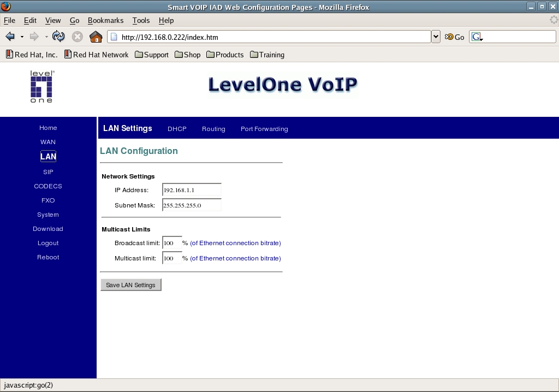This screenshot has width=559, height=392.
Task: Open the Support bookmarks folder
Action: tap(151, 55)
